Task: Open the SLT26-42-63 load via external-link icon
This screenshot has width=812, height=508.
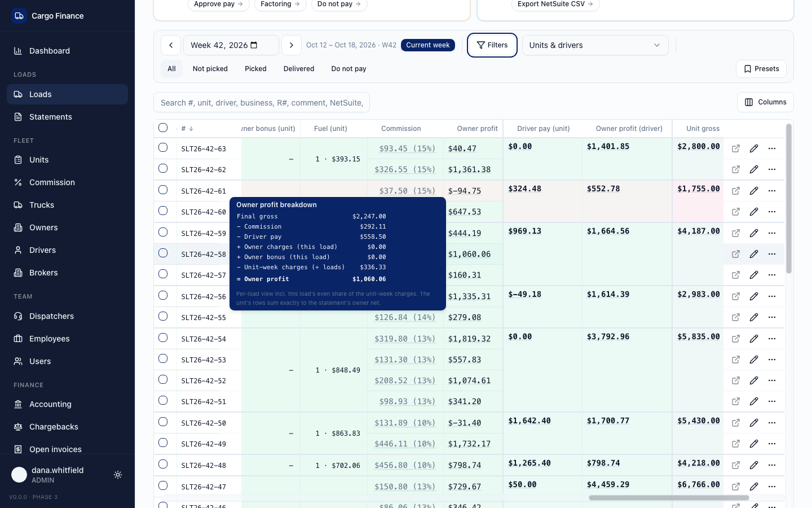Action: point(736,148)
